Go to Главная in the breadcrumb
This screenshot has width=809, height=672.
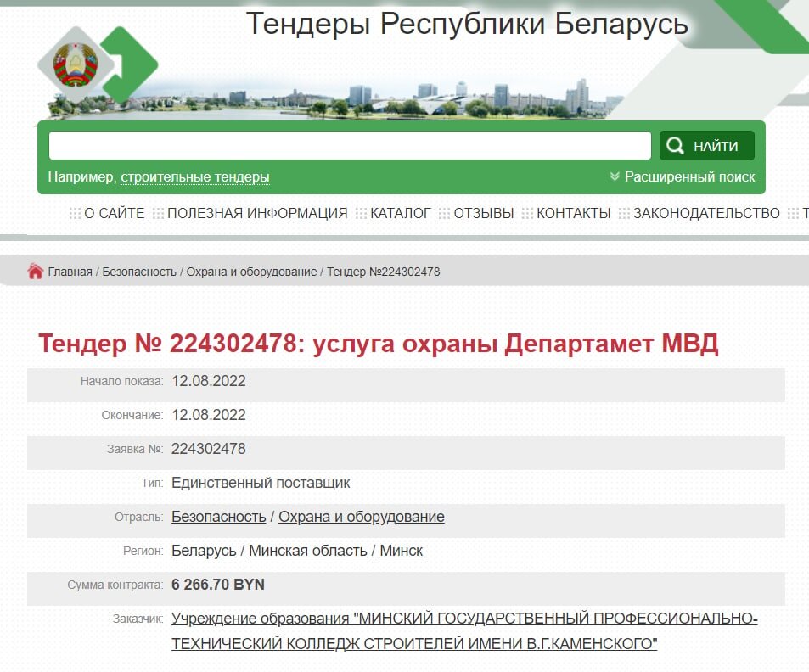70,272
